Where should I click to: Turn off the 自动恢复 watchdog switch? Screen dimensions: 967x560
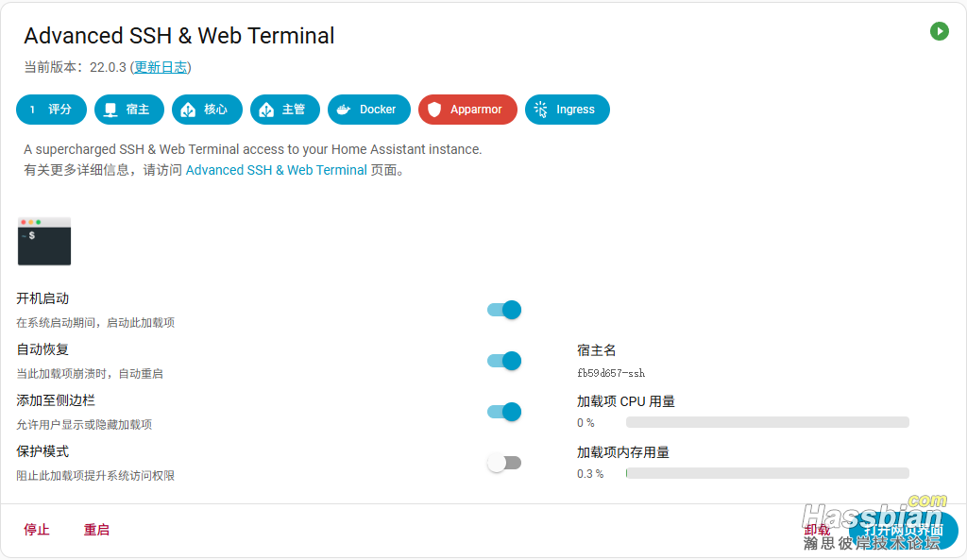click(504, 361)
